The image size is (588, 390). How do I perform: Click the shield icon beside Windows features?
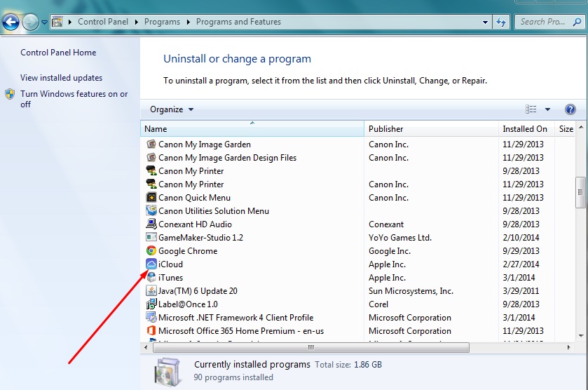pyautogui.click(x=10, y=94)
